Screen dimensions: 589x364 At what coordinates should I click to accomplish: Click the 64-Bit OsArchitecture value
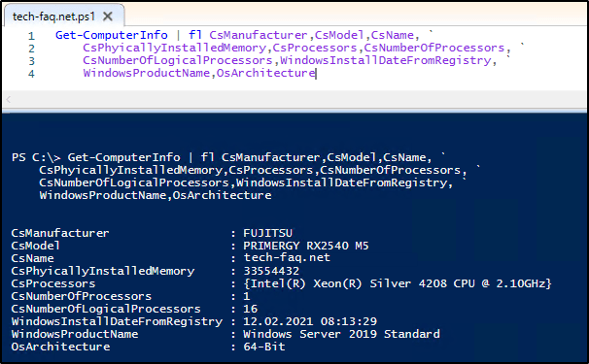(x=264, y=347)
